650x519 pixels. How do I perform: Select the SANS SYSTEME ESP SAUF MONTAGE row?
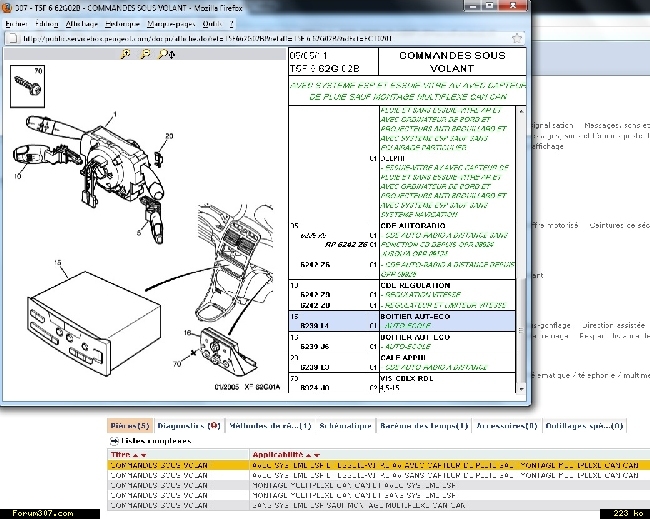point(378,505)
